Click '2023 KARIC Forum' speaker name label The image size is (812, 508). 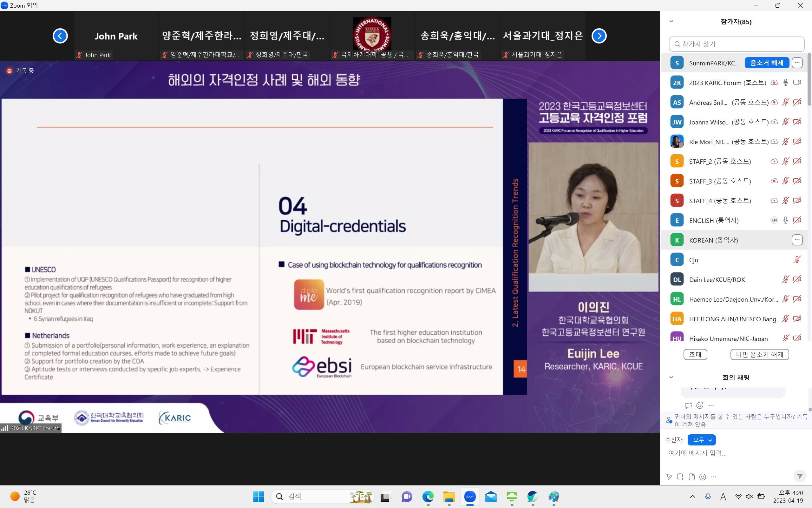tap(31, 428)
